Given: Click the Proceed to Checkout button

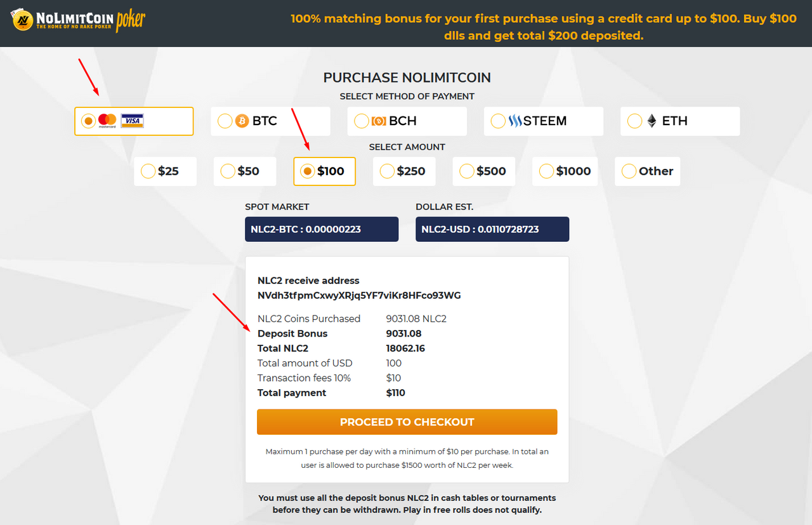Looking at the screenshot, I should [407, 422].
